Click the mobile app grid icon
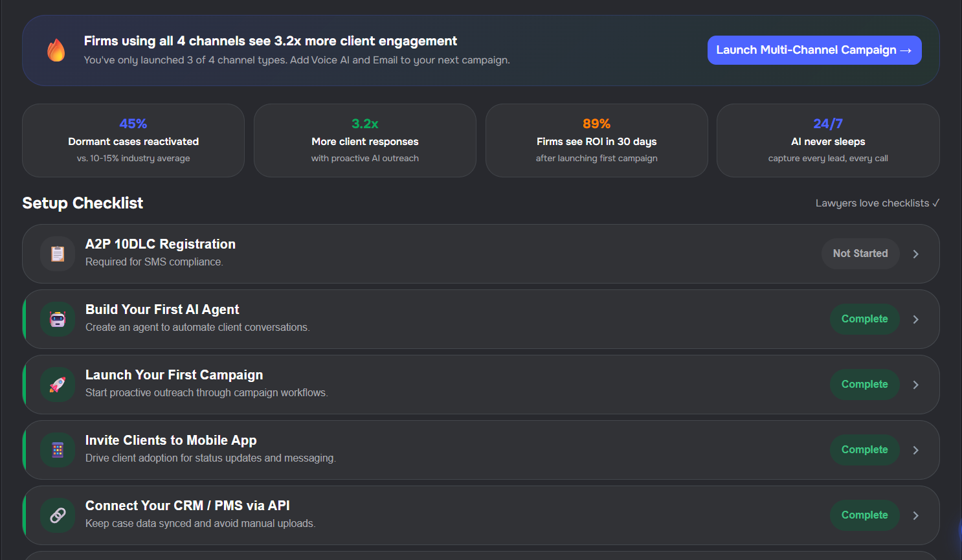The width and height of the screenshot is (962, 560). 58,450
